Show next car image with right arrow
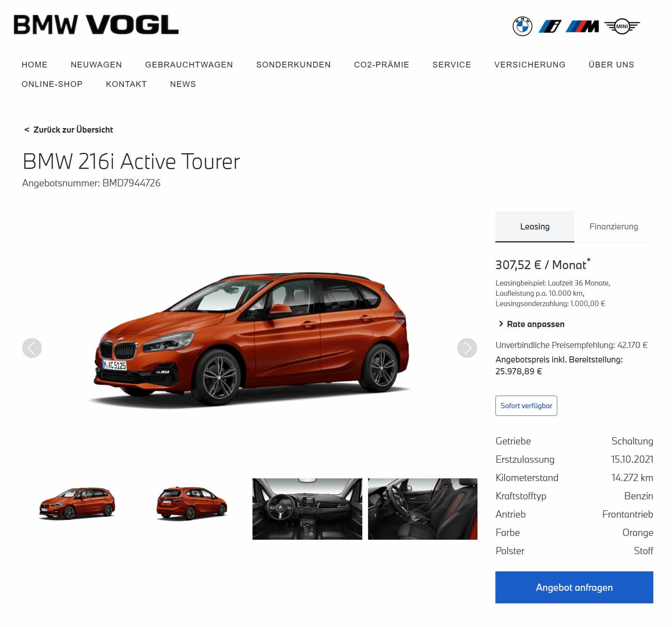Viewport: 672px width, 627px height. [x=467, y=348]
